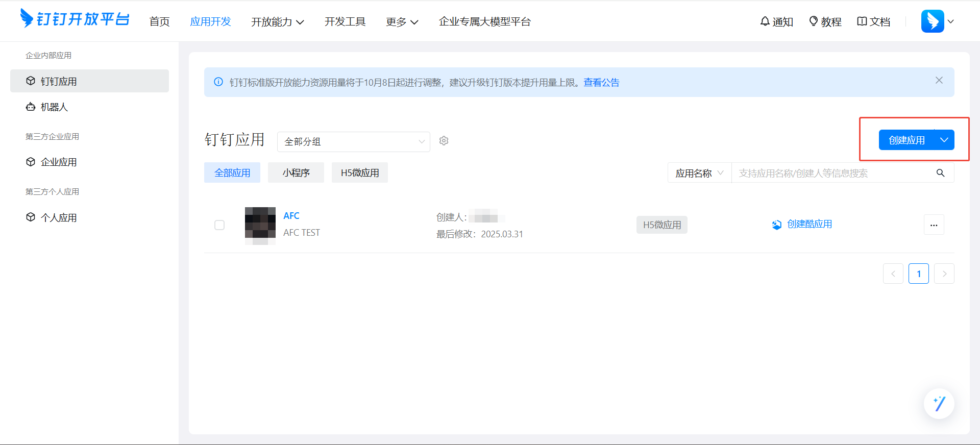Go to previous page arrow

893,274
